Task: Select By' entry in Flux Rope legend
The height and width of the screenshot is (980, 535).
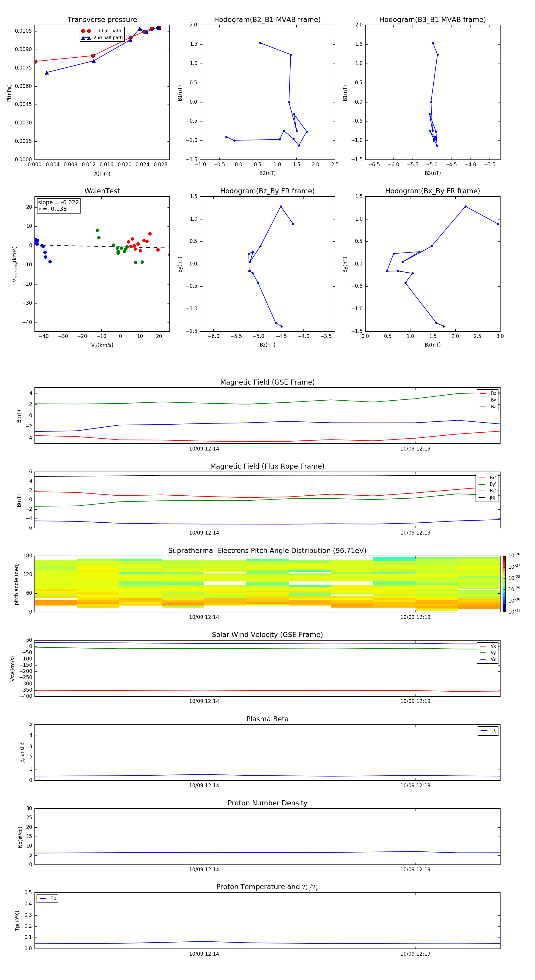Action: [487, 484]
